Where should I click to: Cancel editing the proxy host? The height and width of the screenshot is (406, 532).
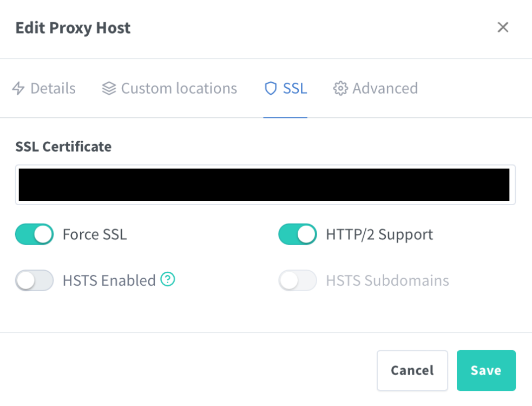tap(412, 370)
